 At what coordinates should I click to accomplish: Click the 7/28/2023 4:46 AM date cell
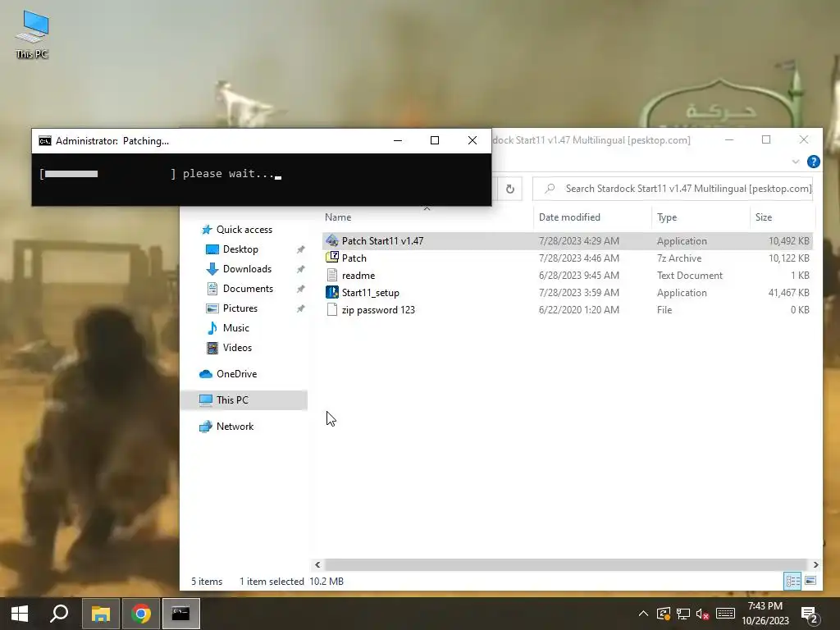[x=579, y=258]
